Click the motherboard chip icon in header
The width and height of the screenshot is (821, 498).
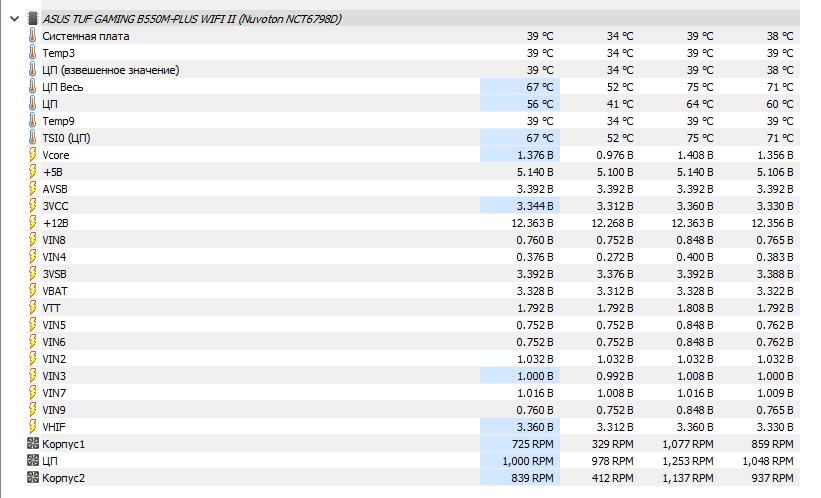(32, 19)
